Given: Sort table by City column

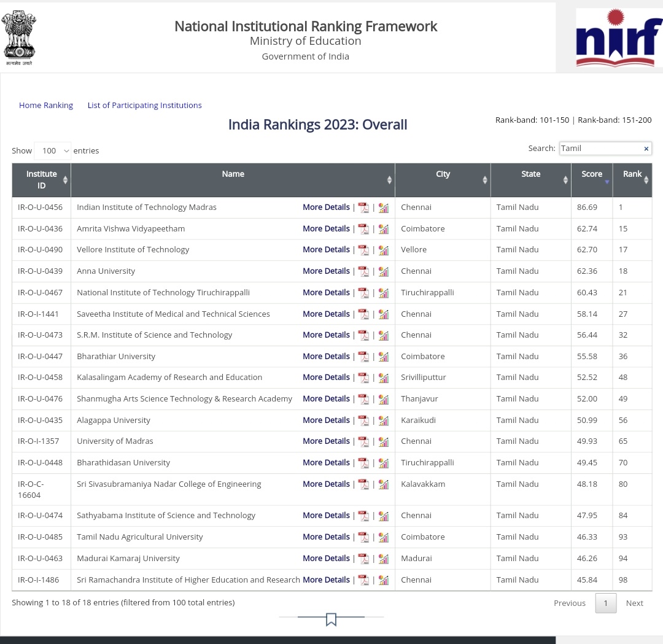Looking at the screenshot, I should [443, 180].
